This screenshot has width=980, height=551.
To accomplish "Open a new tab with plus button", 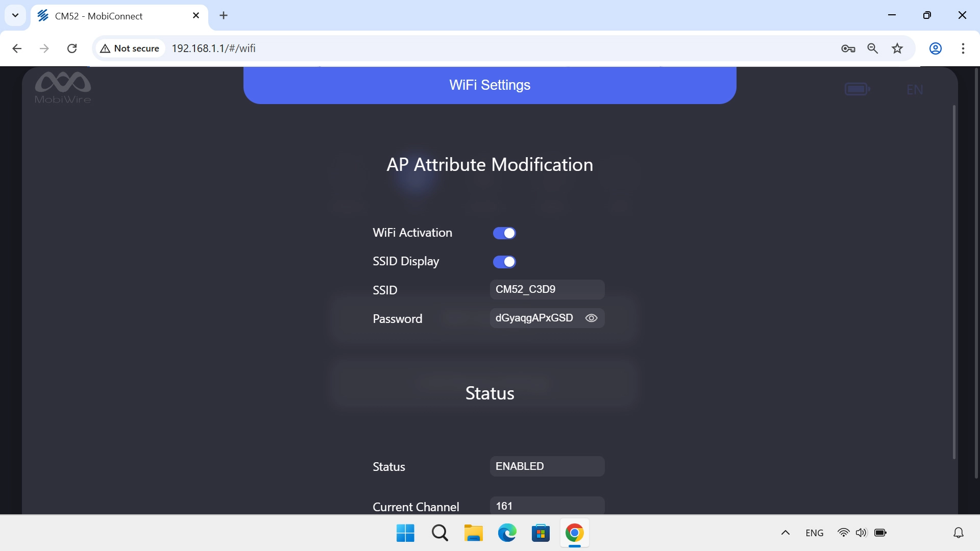I will [x=224, y=15].
